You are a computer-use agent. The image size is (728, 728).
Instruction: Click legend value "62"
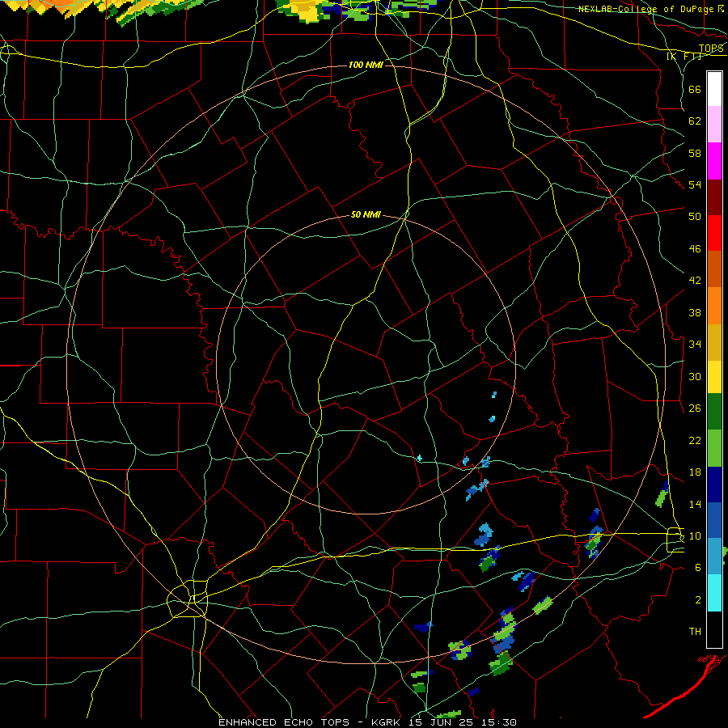click(x=695, y=121)
